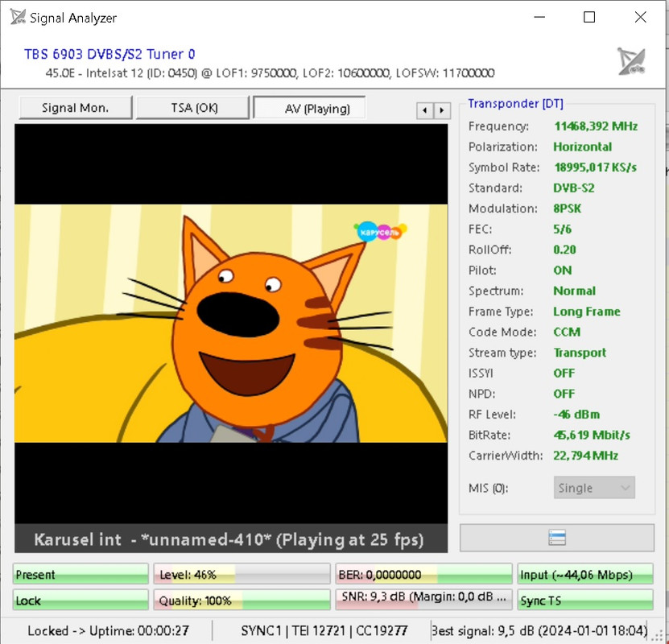
Task: Click the Locked Uptime 00:00:27 status
Action: coord(108,630)
